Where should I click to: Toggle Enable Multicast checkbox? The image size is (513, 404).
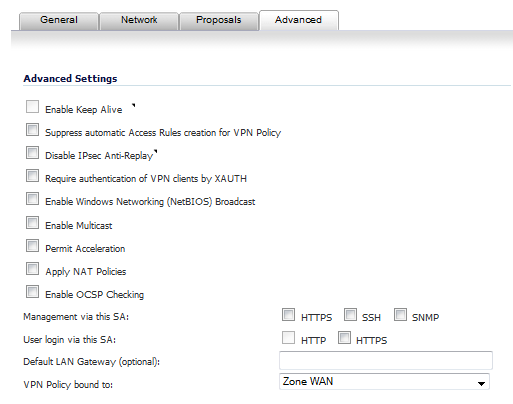(32, 223)
